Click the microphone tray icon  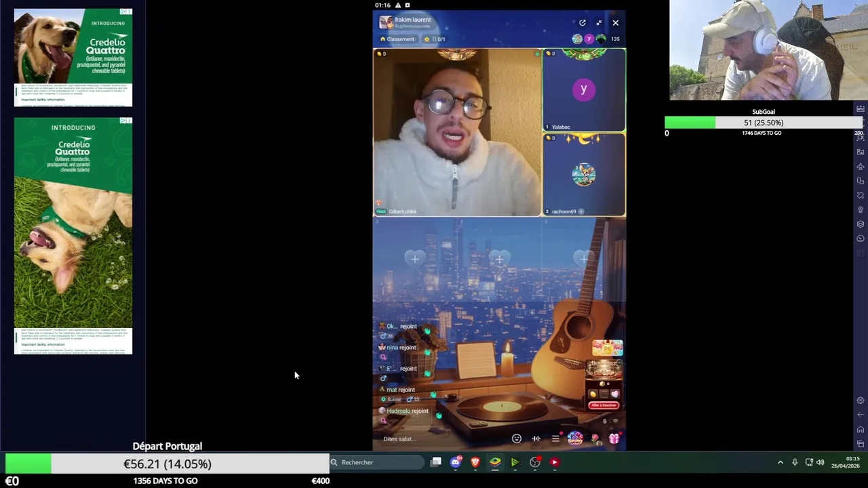pos(795,462)
